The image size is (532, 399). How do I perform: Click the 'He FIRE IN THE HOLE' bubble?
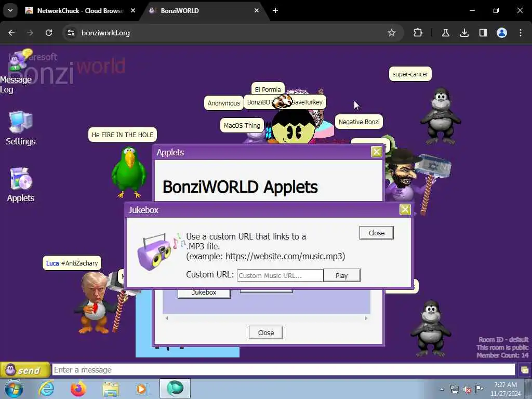(123, 135)
